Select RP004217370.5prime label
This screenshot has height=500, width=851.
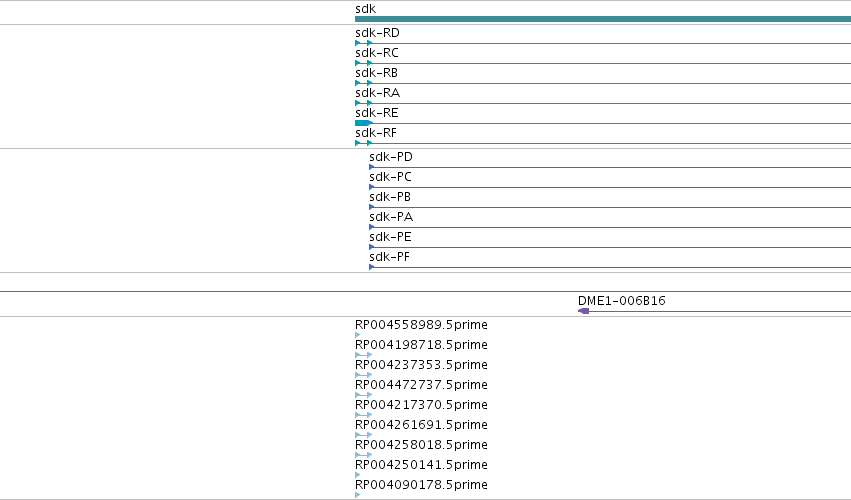[421, 405]
